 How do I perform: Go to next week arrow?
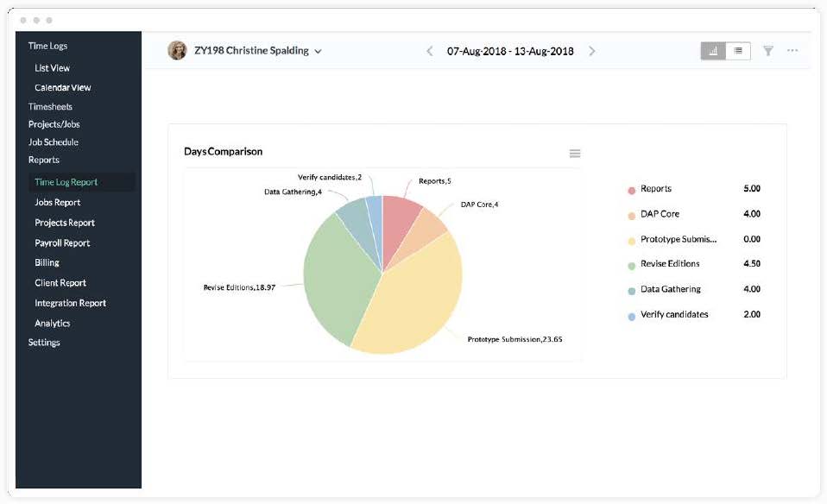coord(591,51)
